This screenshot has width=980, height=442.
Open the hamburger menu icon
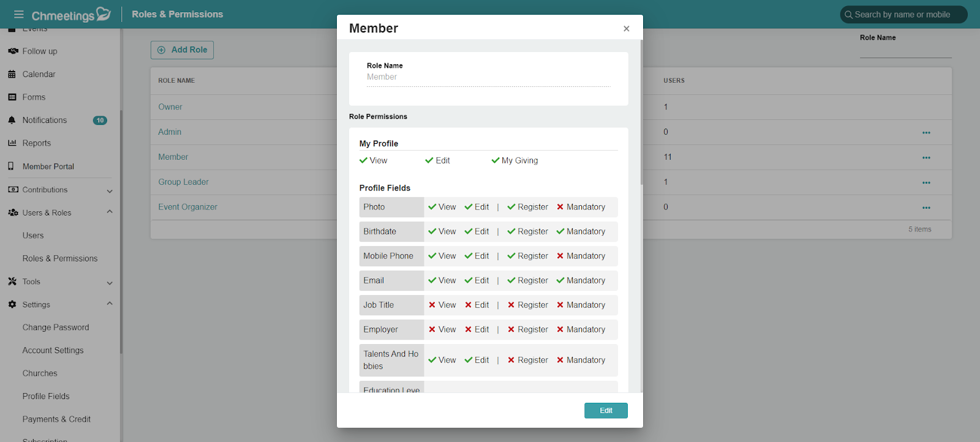(19, 14)
